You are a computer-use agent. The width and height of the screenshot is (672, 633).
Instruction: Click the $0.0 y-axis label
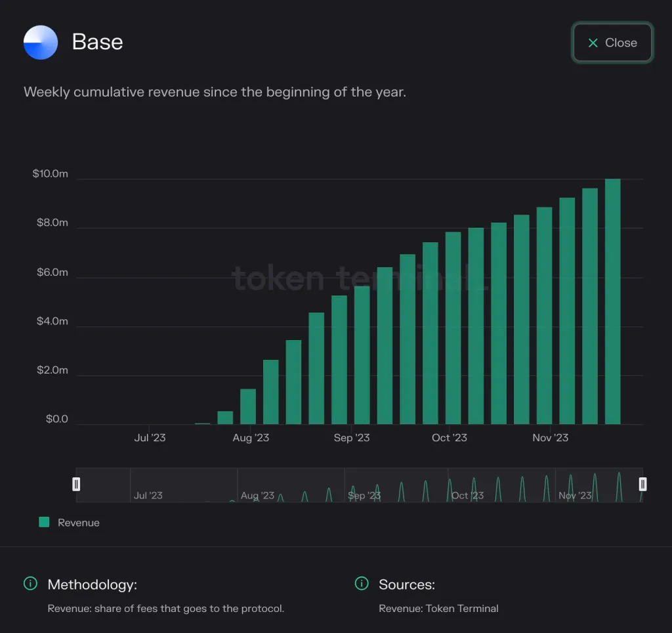point(56,419)
